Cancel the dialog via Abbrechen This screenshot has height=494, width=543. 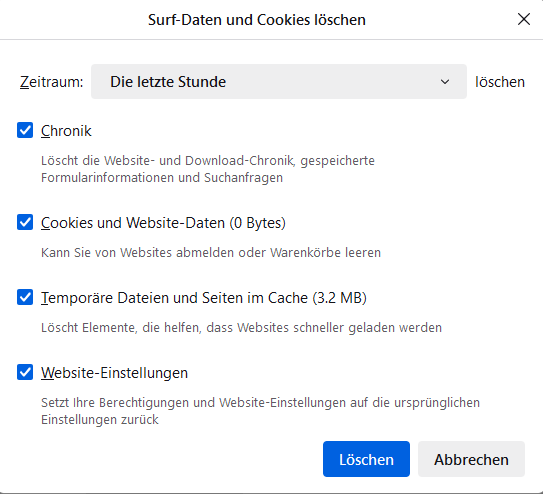click(x=471, y=459)
